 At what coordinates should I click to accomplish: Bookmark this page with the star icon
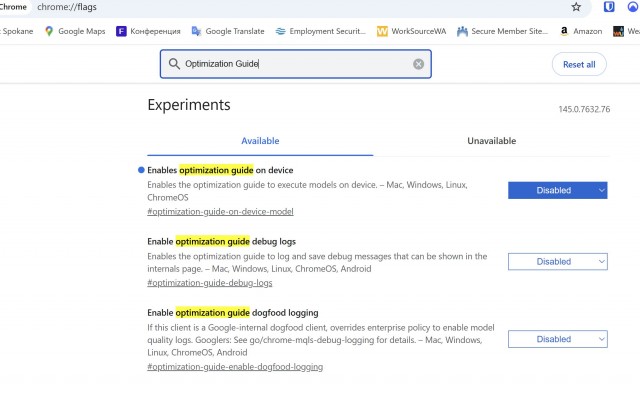pyautogui.click(x=576, y=7)
